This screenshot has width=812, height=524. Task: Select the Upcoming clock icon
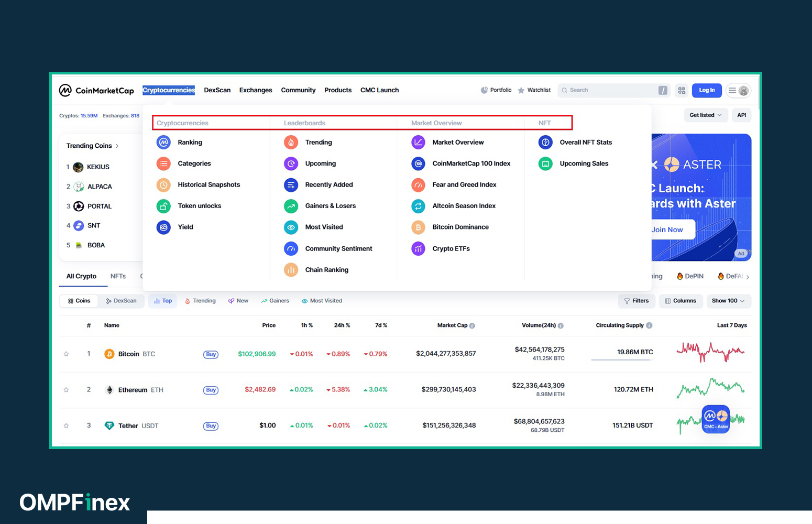pos(291,163)
